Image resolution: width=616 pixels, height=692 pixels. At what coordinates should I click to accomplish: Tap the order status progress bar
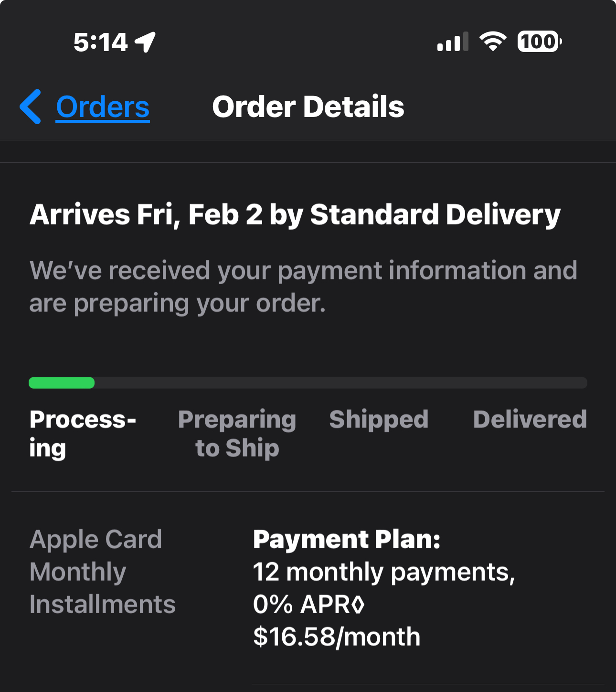[x=308, y=383]
